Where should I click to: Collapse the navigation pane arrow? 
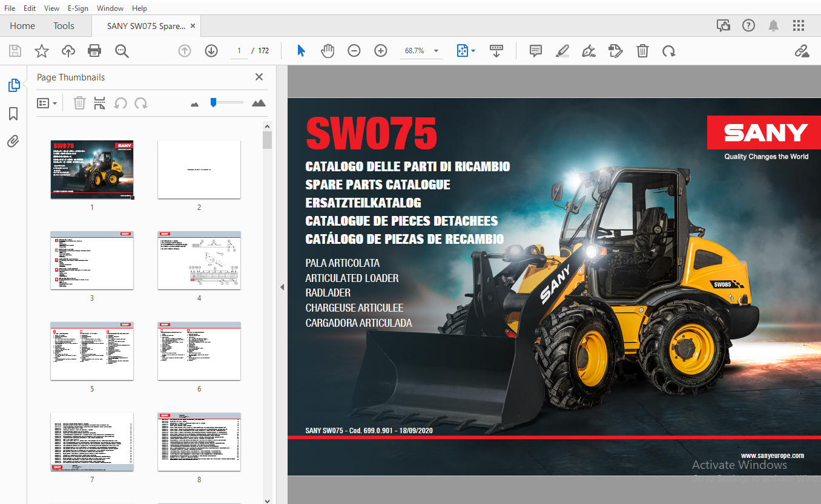tap(282, 287)
